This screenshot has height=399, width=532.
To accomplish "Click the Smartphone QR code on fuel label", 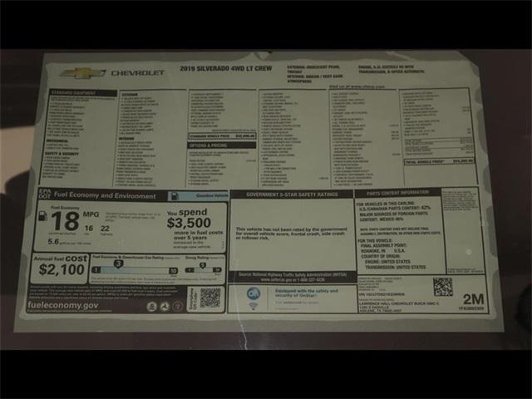I will pyautogui.click(x=209, y=298).
